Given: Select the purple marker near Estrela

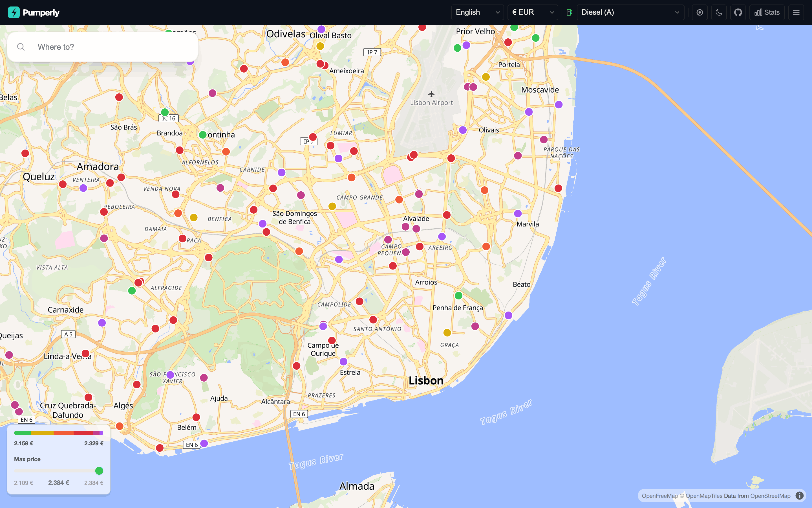Looking at the screenshot, I should click(343, 362).
